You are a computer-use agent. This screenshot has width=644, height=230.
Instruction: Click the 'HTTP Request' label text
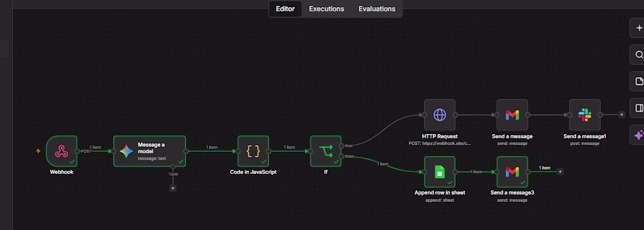pos(440,136)
